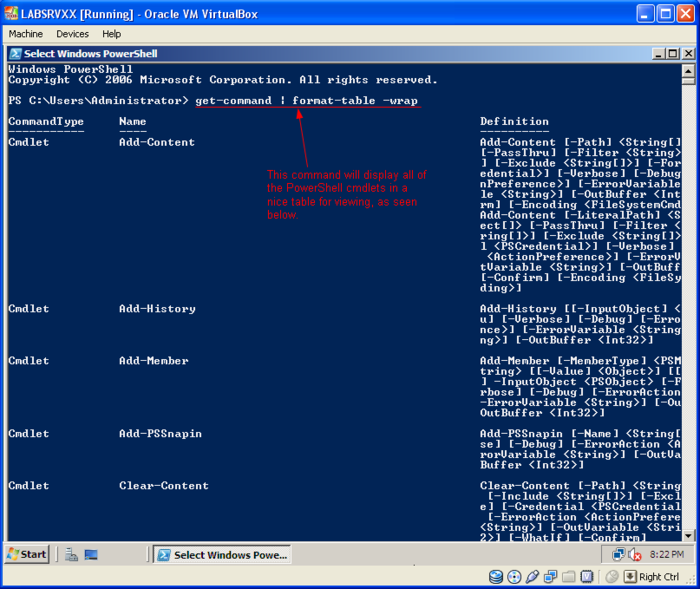Click the Name column header
Screen dimensions: 700x589
133,121
